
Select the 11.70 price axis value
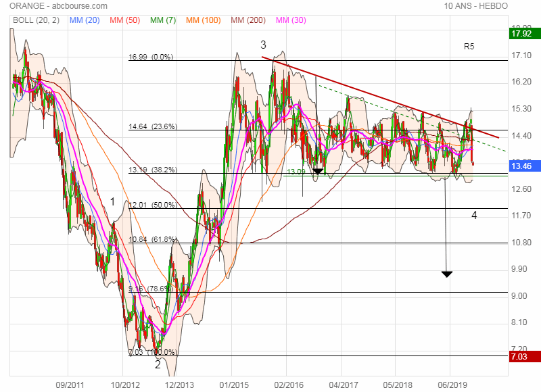(x=521, y=216)
